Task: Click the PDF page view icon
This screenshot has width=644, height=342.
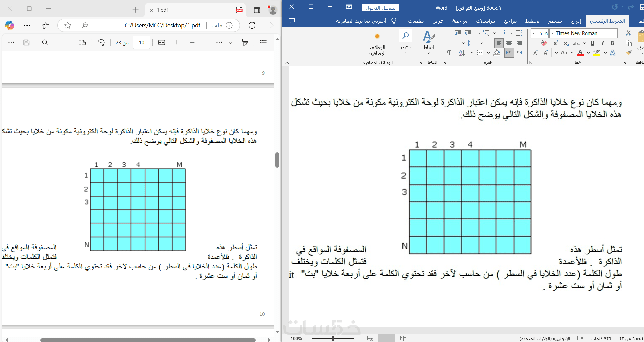Action: coord(82,42)
